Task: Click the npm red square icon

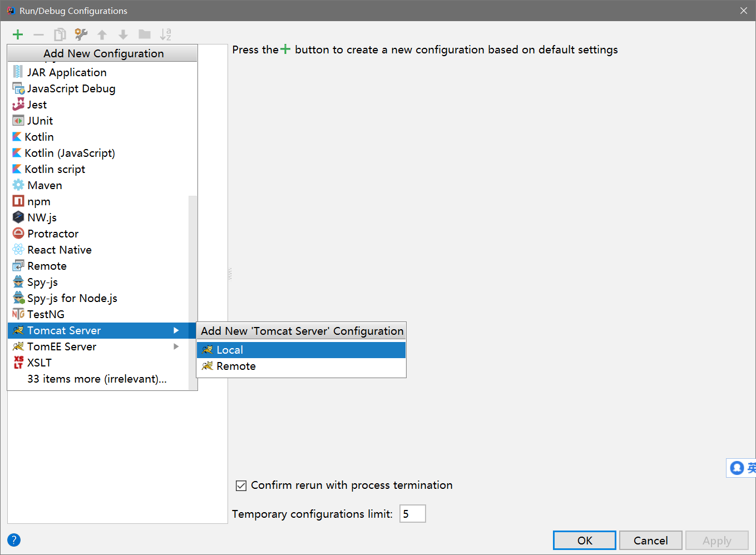Action: [x=18, y=201]
